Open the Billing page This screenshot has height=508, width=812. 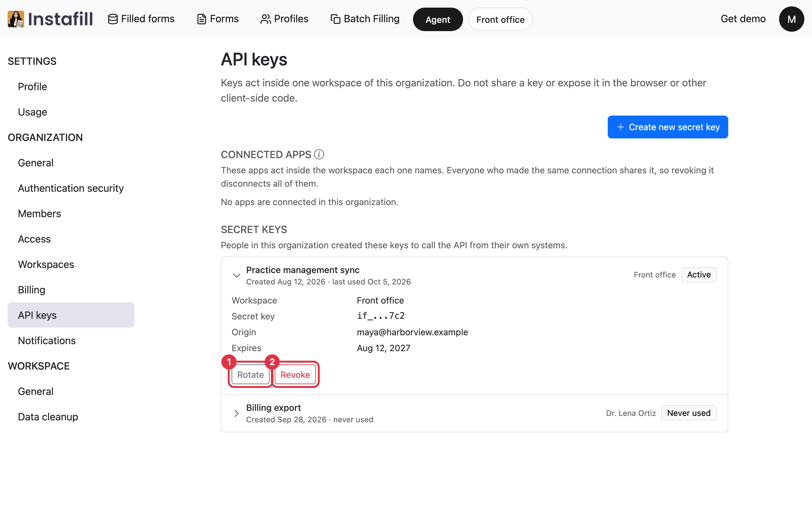pos(71,290)
